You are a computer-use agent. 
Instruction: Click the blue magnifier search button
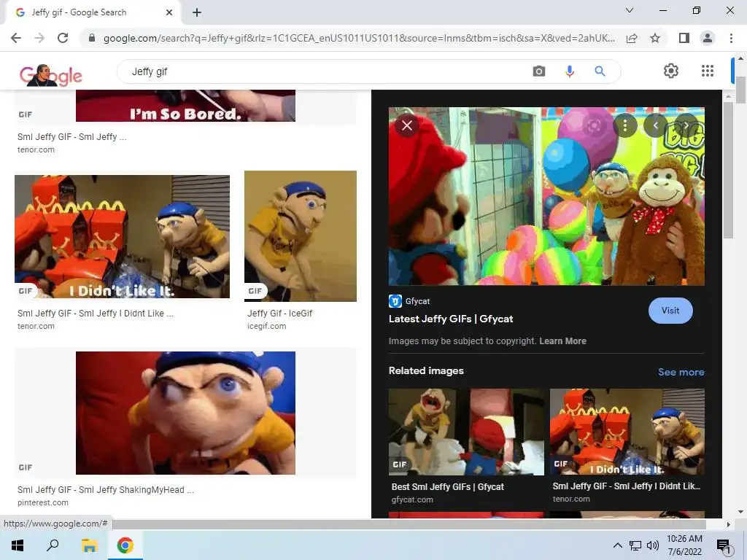[600, 71]
